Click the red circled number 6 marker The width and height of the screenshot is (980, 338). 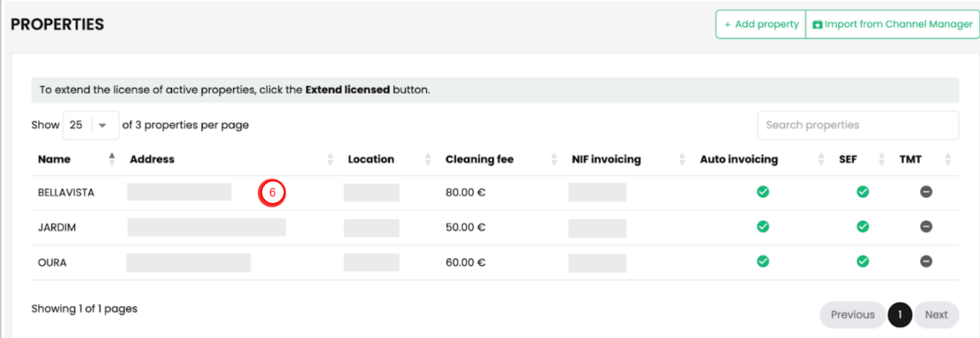272,193
